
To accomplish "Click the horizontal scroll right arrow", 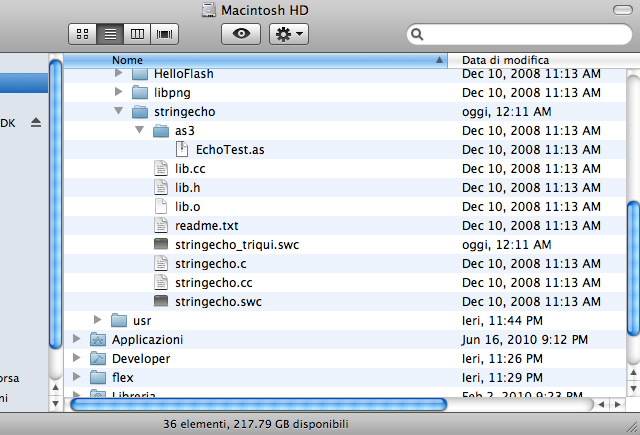I will coord(618,404).
